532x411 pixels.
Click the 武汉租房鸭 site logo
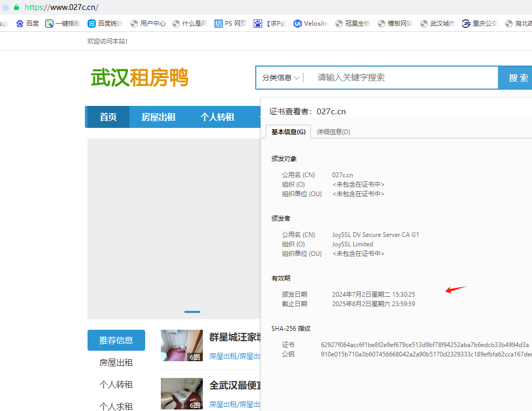139,78
